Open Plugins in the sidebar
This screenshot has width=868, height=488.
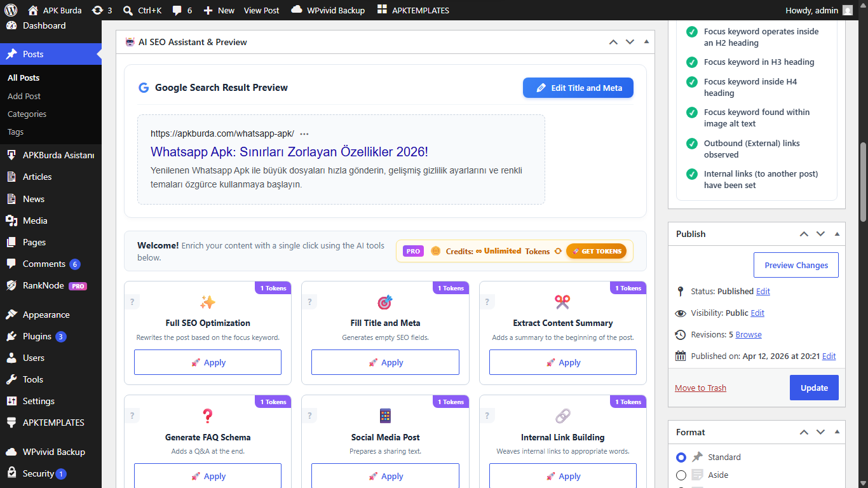pyautogui.click(x=51, y=336)
